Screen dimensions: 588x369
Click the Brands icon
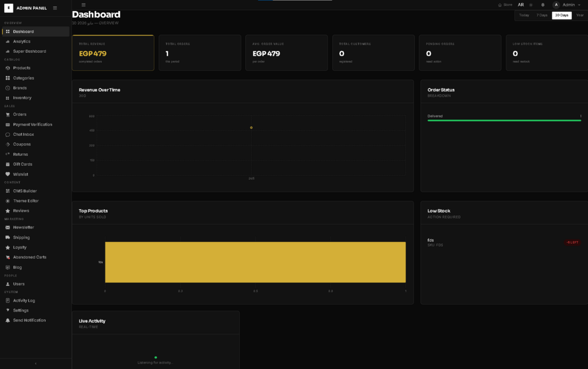(8, 88)
